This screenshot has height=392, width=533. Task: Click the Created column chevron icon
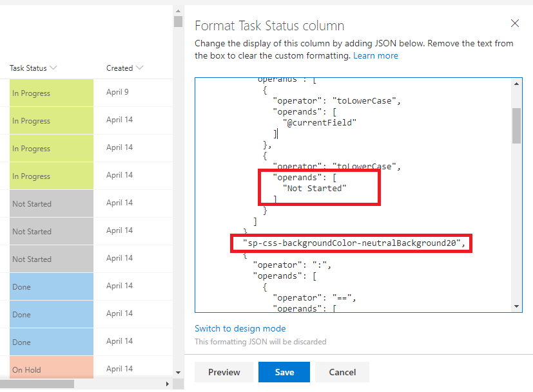(139, 68)
